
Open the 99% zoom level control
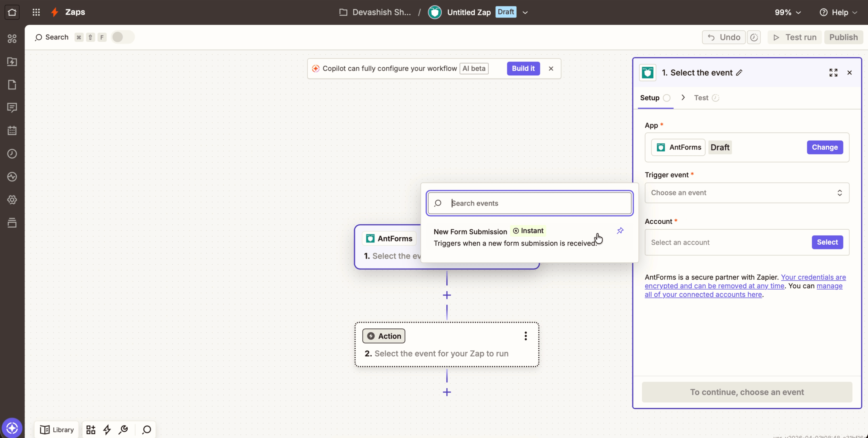point(787,12)
